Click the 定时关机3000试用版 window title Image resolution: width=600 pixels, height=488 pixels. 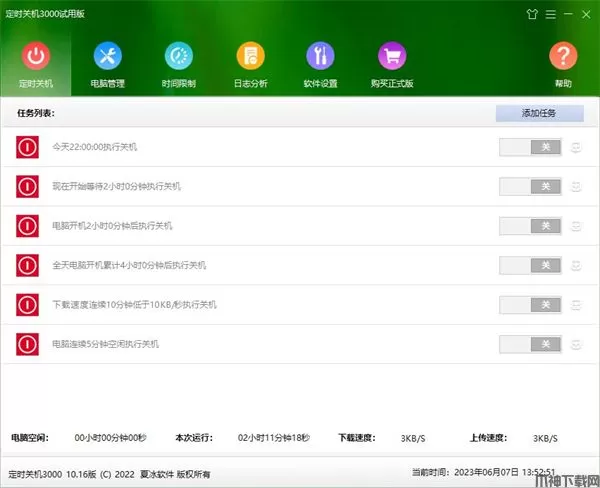click(45, 14)
